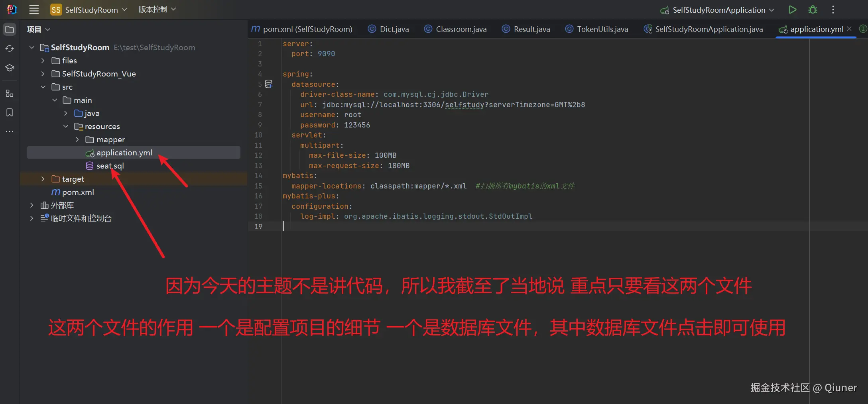Expand the target folder
Screen dimensions: 868x404
pos(43,179)
